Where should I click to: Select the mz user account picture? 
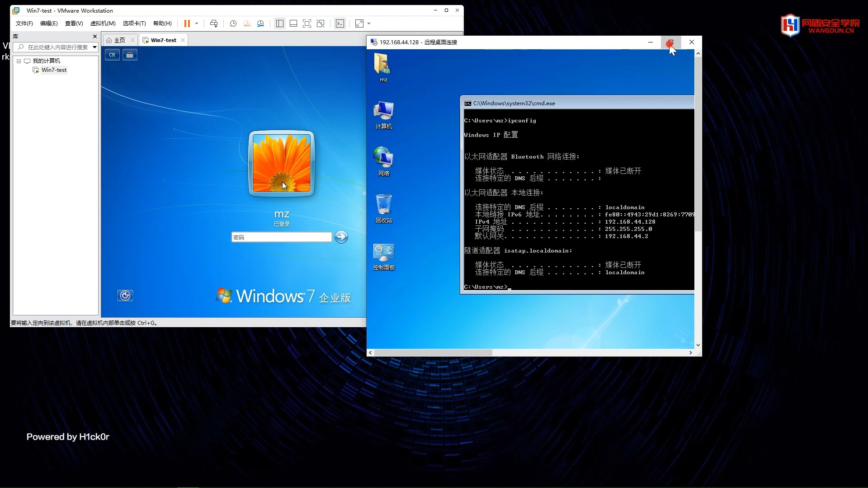click(x=281, y=163)
